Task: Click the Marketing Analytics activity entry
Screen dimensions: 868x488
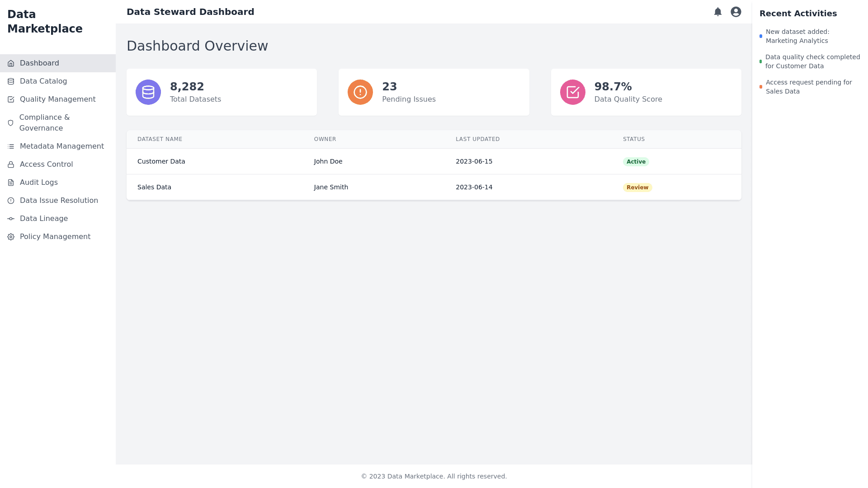Action: [797, 36]
